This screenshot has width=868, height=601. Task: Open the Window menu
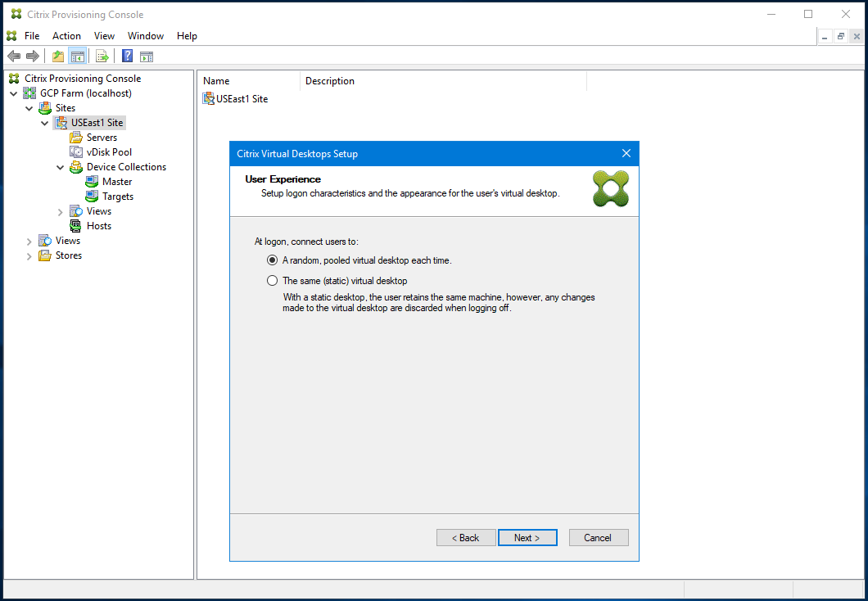click(146, 35)
